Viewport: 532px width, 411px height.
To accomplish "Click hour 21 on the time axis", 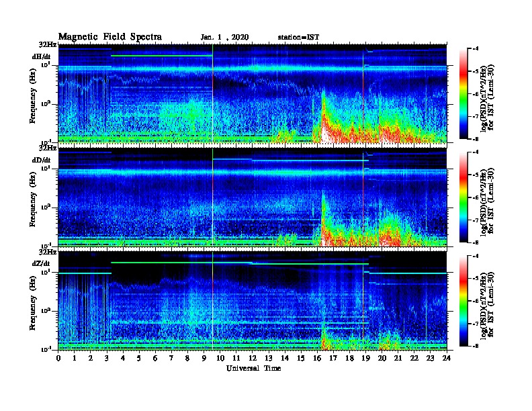I will (x=398, y=358).
